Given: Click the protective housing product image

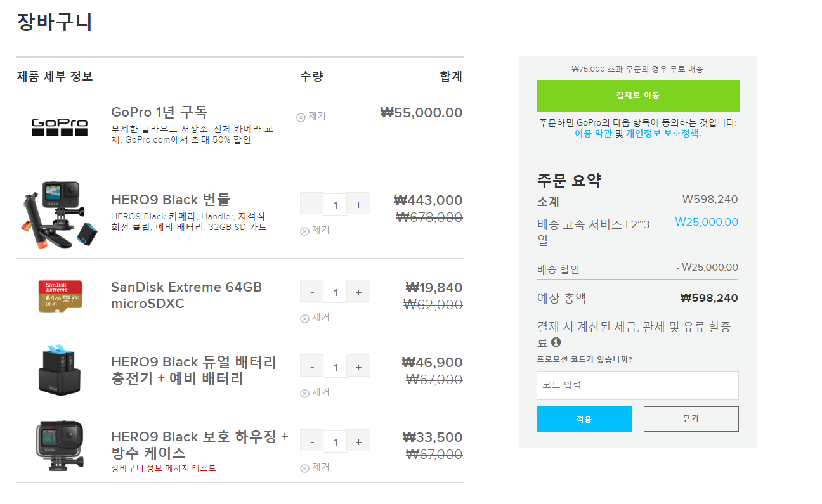Looking at the screenshot, I should click(60, 446).
